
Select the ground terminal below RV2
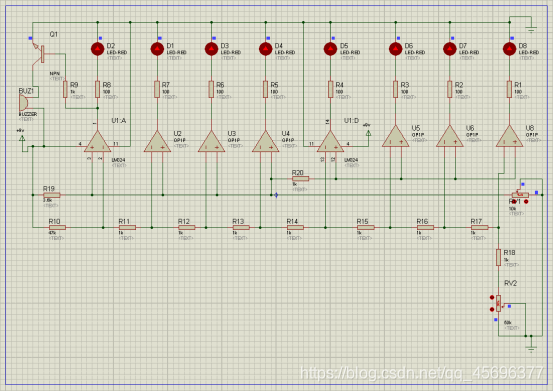531,349
